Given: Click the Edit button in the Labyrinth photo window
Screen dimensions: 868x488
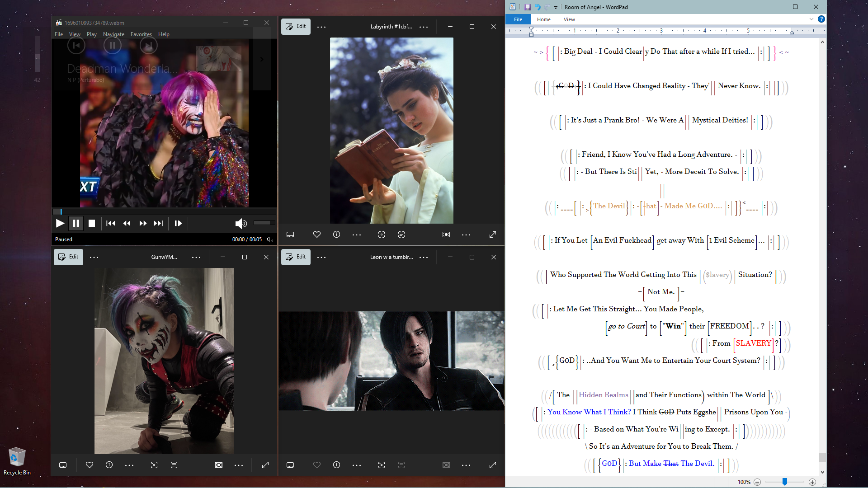Looking at the screenshot, I should click(296, 27).
